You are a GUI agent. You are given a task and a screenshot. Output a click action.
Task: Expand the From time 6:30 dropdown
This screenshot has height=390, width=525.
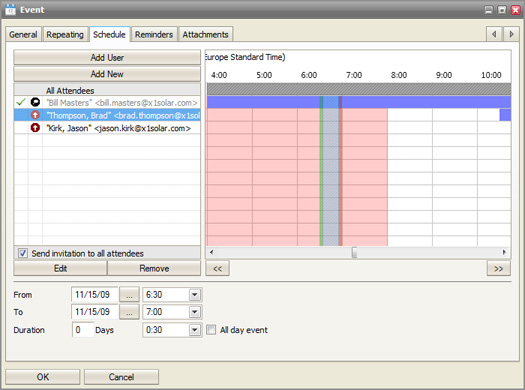click(195, 295)
